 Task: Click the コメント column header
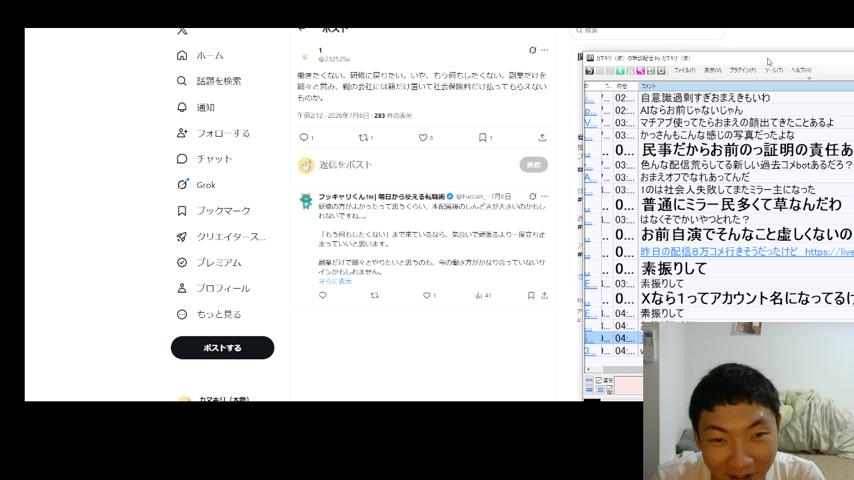(746, 86)
